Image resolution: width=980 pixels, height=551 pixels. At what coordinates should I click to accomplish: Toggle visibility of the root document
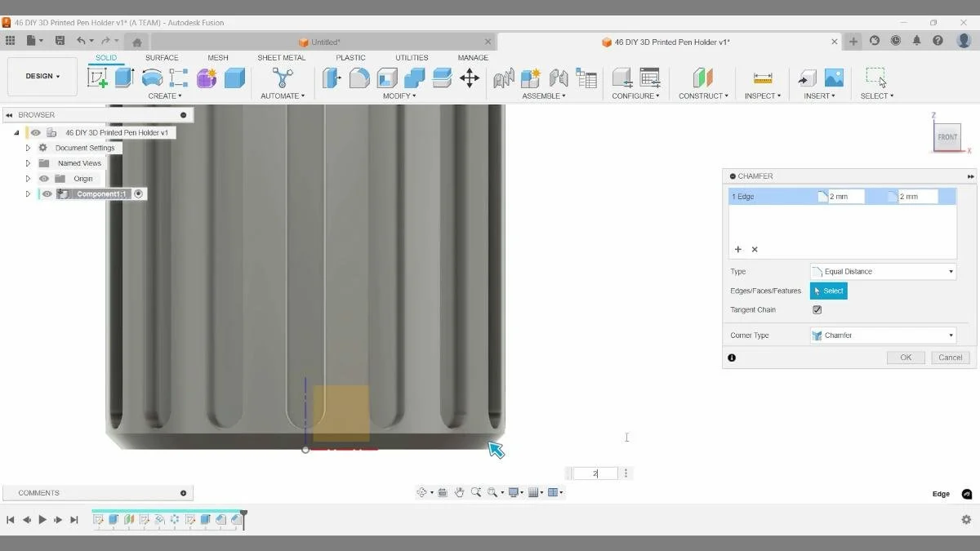tap(36, 132)
